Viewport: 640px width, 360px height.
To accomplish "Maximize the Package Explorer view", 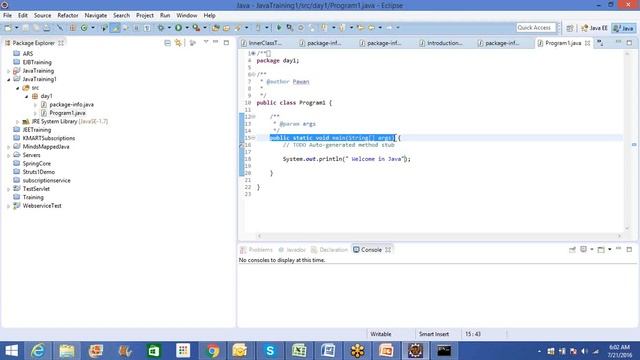I will 226,42.
